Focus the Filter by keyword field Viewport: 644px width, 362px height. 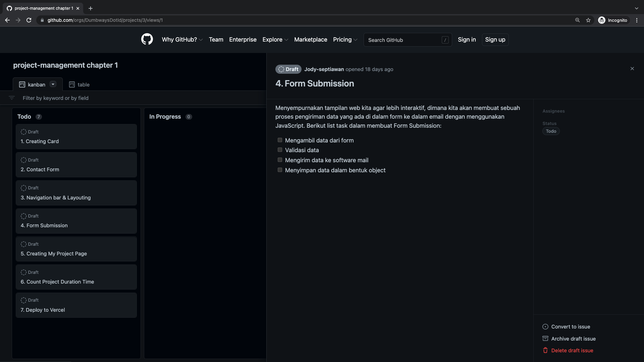141,98
